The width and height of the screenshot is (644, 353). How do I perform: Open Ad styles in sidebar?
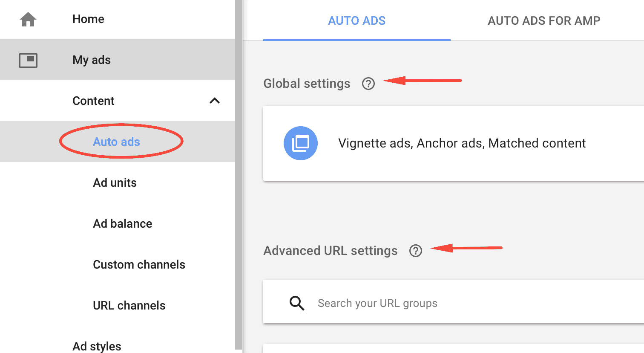tap(97, 346)
